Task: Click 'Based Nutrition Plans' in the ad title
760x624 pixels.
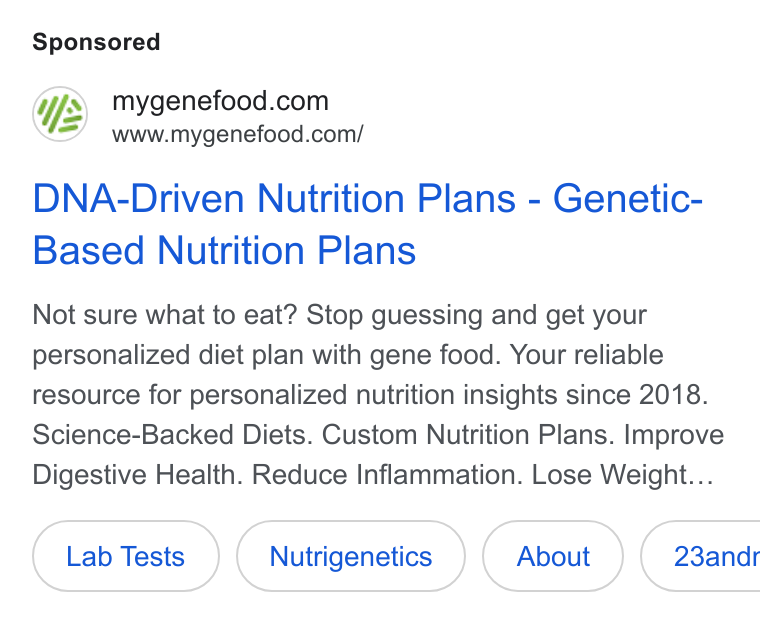Action: (224, 250)
